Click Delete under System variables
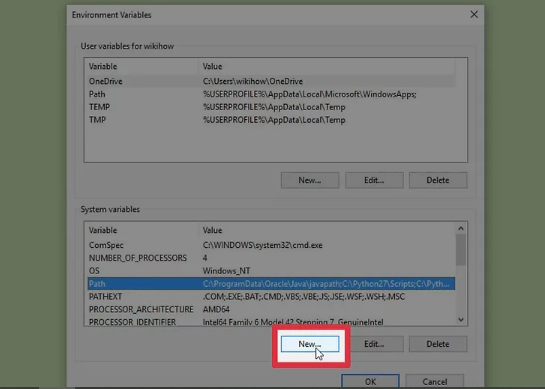 438,344
